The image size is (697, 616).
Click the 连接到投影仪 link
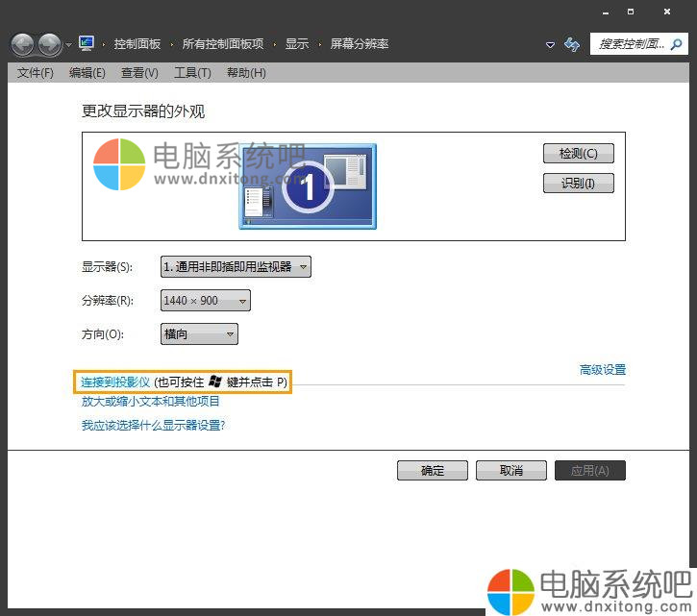pyautogui.click(x=115, y=382)
